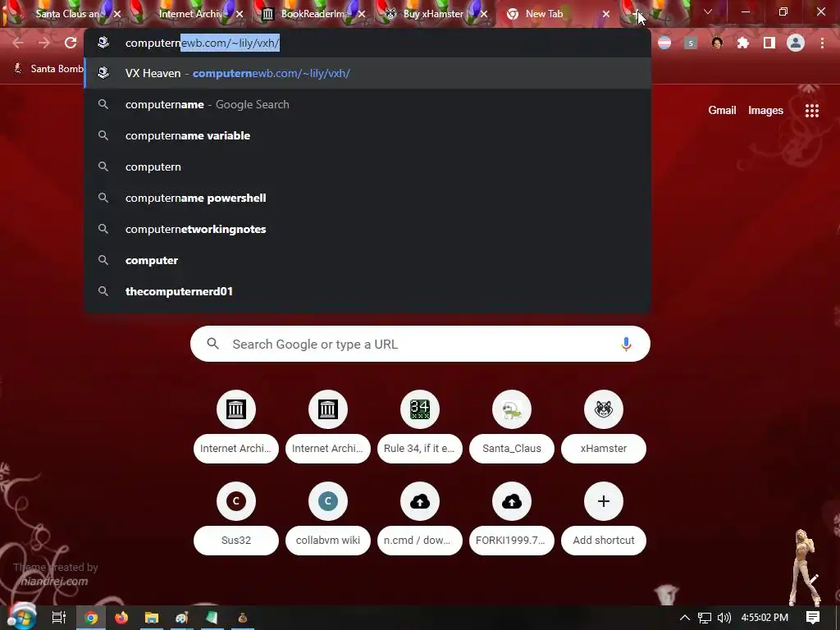Open File Explorer from the taskbar
840x630 pixels.
click(152, 618)
